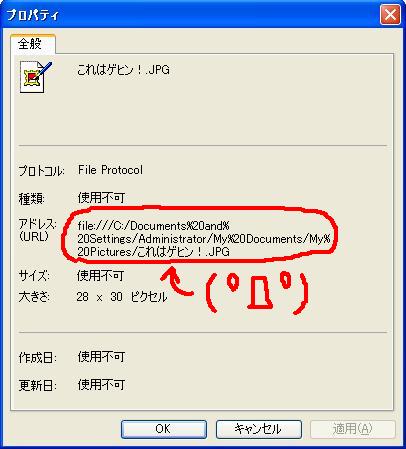Screen dimensions: 406x449
Task: Click the プロトコル label
Action: point(41,171)
